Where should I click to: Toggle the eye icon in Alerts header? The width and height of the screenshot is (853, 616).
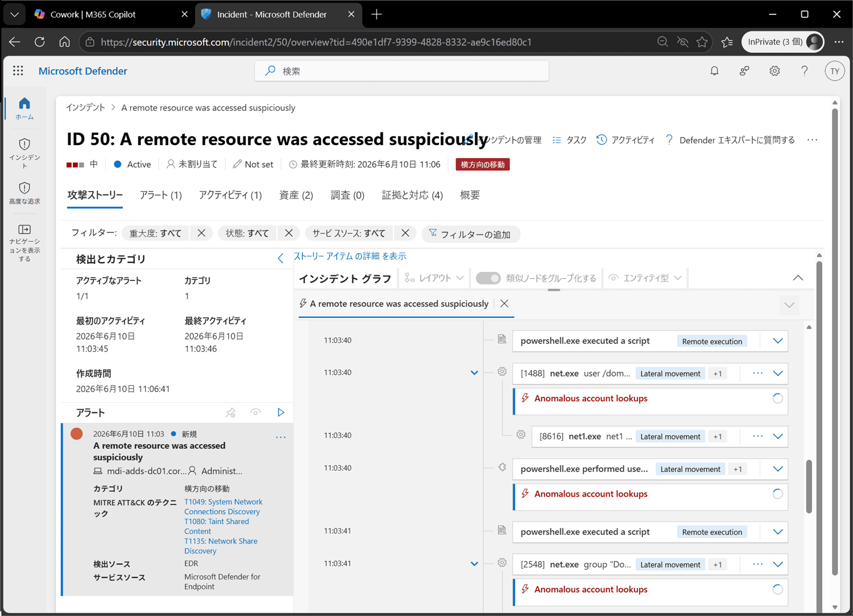[x=256, y=412]
